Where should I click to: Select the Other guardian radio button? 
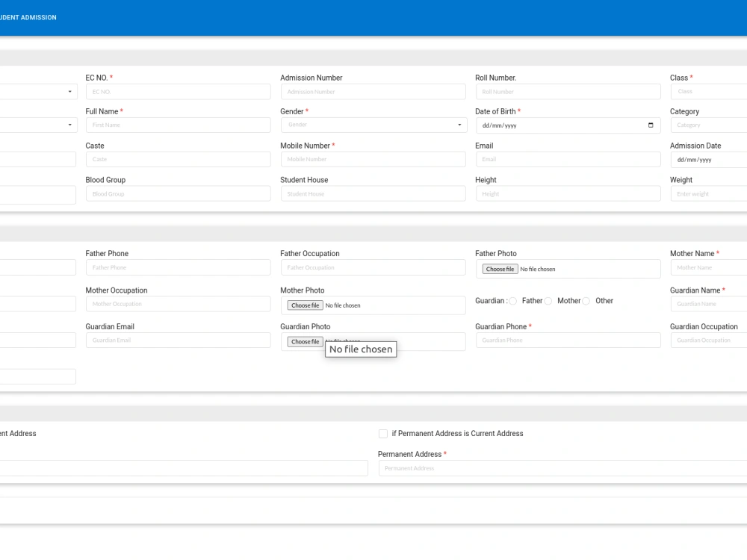[x=586, y=301]
